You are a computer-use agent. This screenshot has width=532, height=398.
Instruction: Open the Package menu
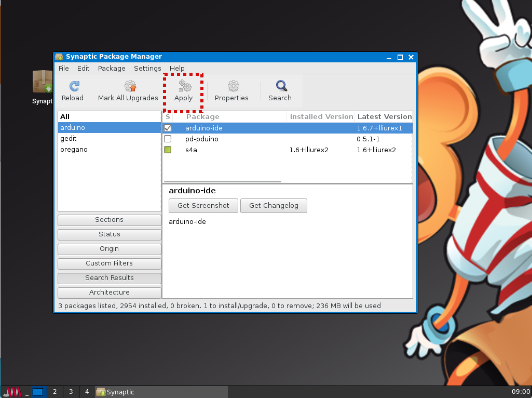coord(112,68)
